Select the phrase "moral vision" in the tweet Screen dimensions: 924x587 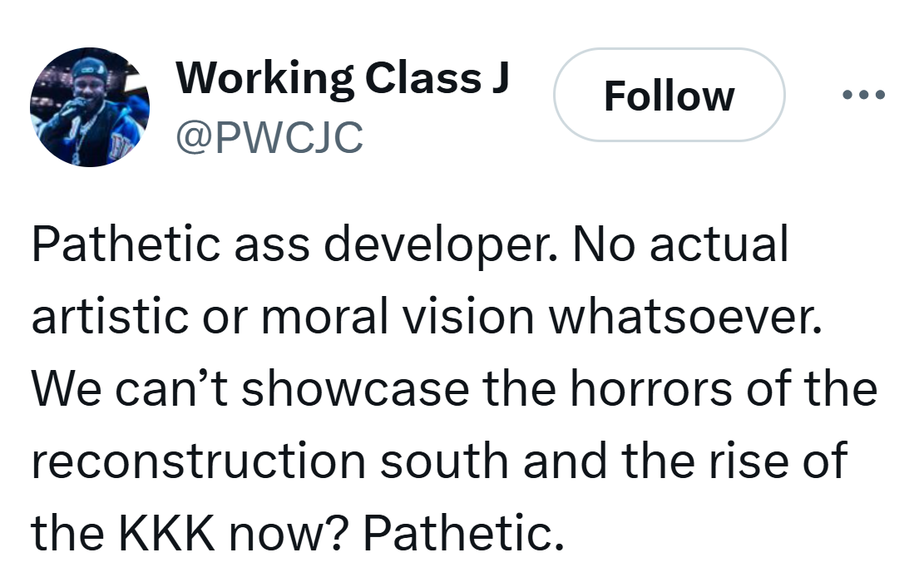410,318
